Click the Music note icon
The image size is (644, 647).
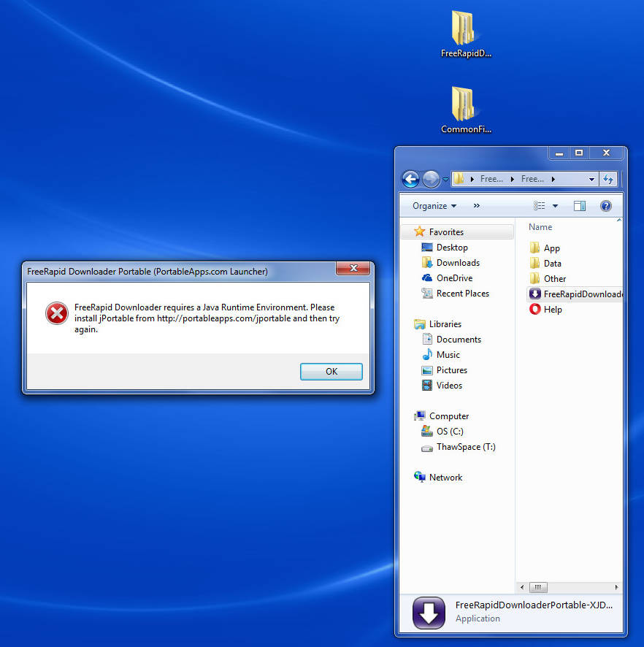point(427,354)
